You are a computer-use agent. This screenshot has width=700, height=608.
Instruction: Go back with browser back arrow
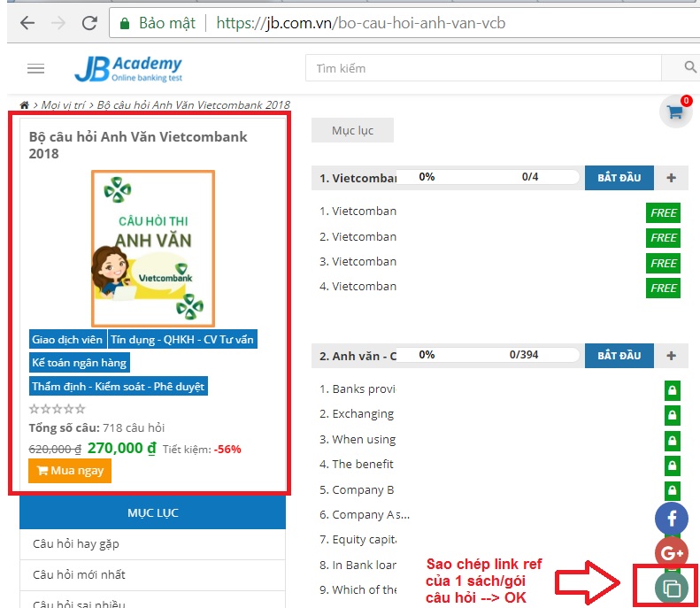click(x=27, y=23)
